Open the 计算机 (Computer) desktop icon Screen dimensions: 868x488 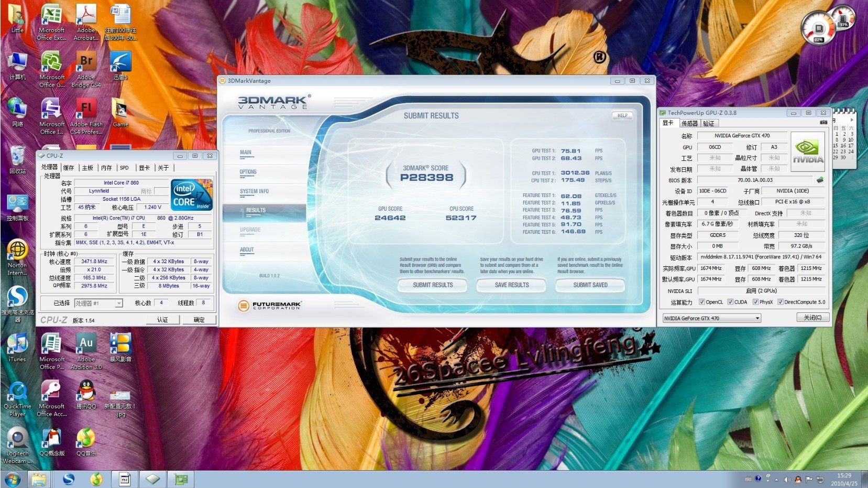click(x=17, y=66)
